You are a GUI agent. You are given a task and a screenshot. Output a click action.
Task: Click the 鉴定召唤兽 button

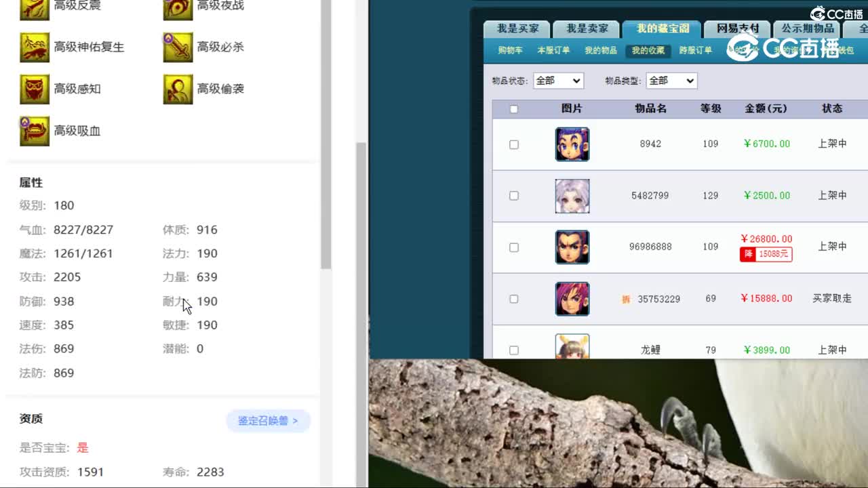pyautogui.click(x=269, y=421)
